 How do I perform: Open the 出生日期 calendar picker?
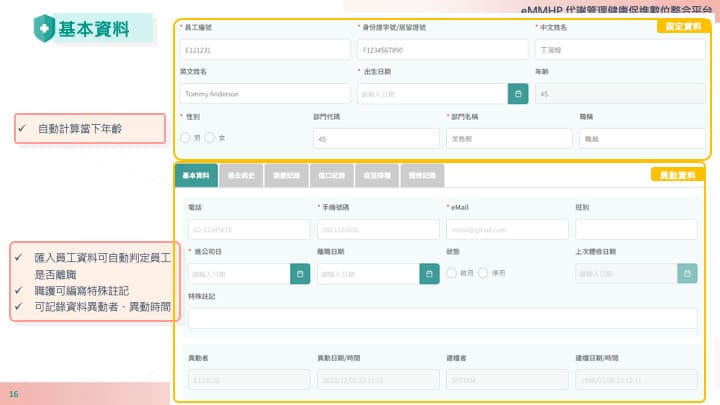[x=516, y=94]
